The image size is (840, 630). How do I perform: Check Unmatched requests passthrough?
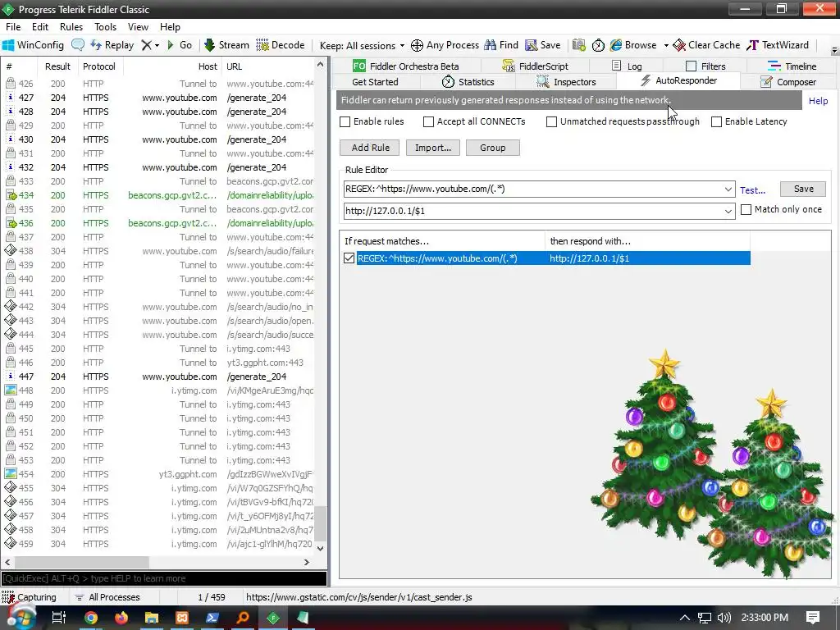[551, 121]
